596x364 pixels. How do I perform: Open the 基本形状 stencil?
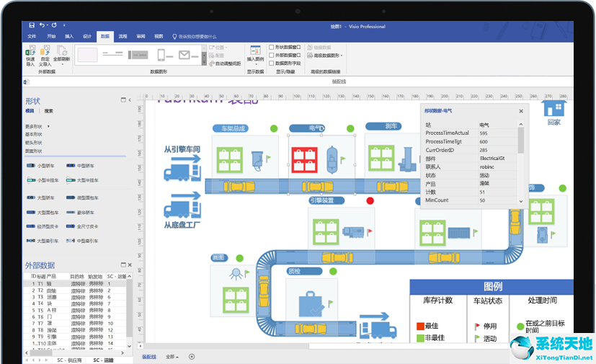(34, 134)
